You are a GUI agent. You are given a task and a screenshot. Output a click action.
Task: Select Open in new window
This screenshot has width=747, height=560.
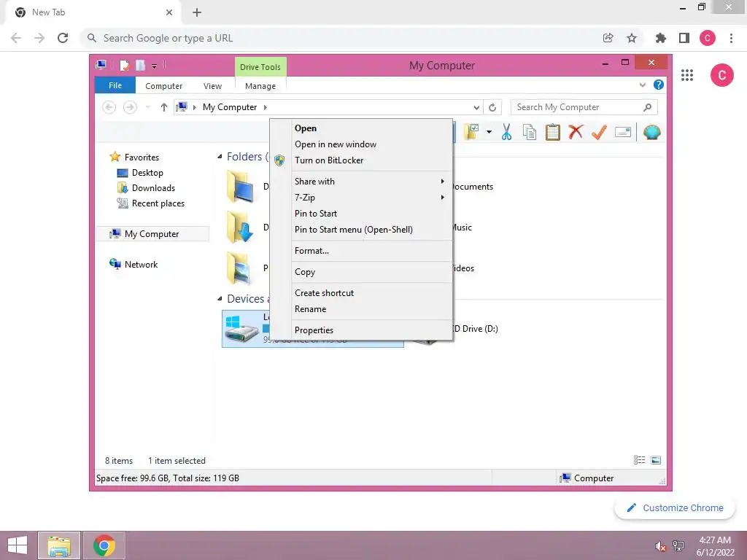point(371,144)
